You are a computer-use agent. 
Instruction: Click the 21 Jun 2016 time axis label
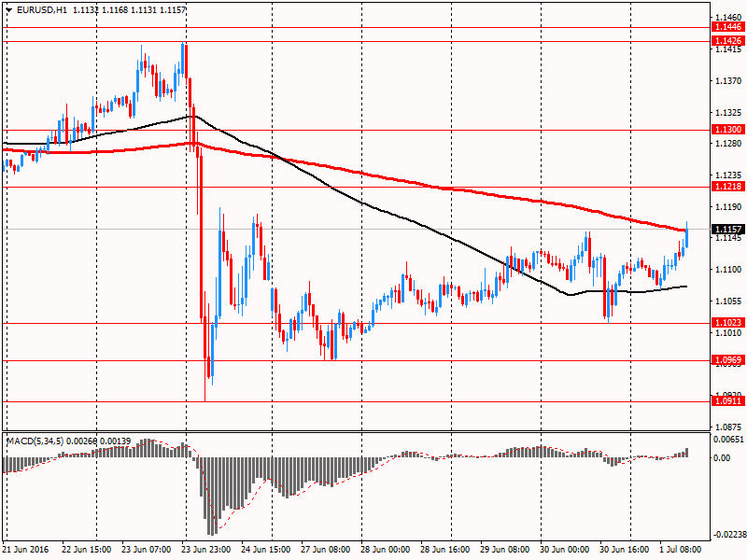pos(25,550)
